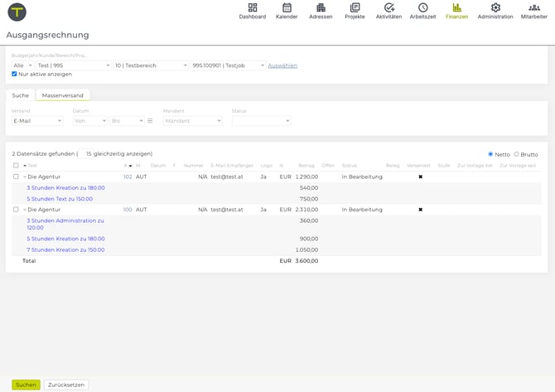Click the green Suchen button
The image size is (555, 392).
(x=26, y=385)
